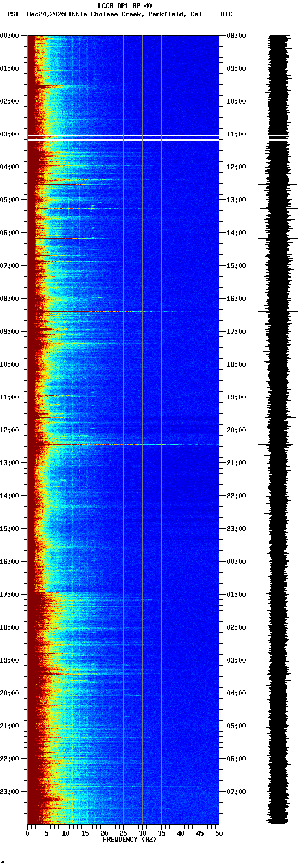Click the 'PST' timezone label
Image resolution: width=302 pixels, height=868 pixels.
pos(13,14)
